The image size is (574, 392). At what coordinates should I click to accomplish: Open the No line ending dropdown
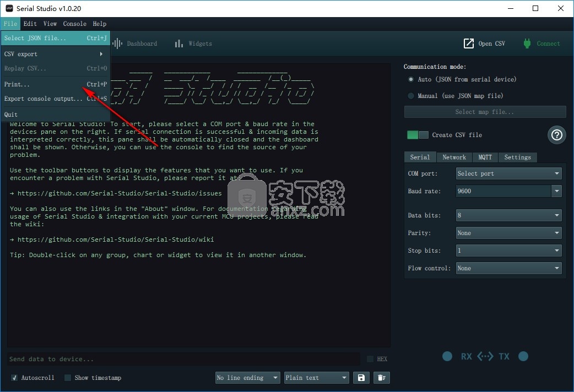click(247, 378)
